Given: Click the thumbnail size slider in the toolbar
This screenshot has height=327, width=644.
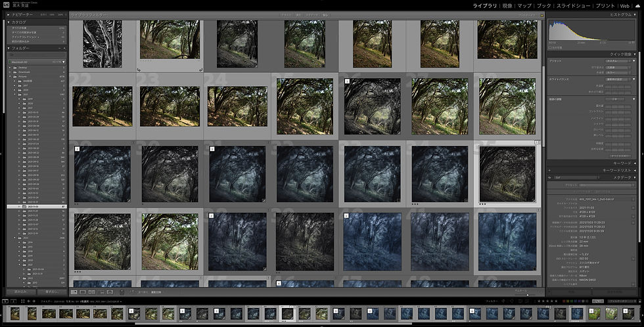Looking at the screenshot, I should point(527,294).
